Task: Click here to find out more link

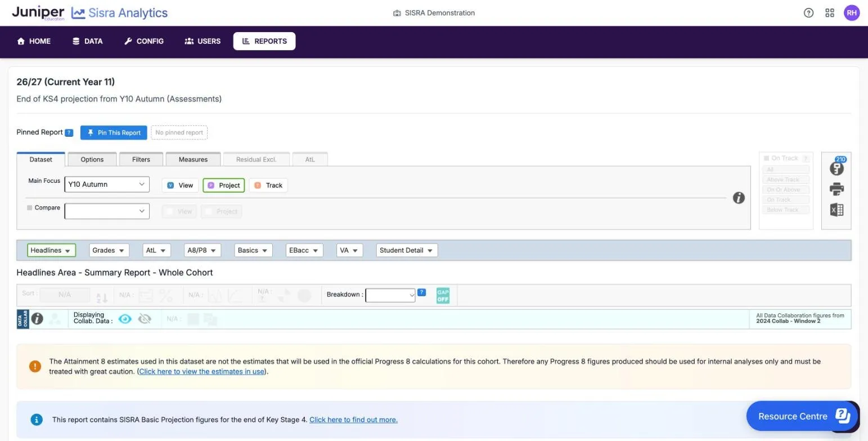Action: (x=353, y=420)
